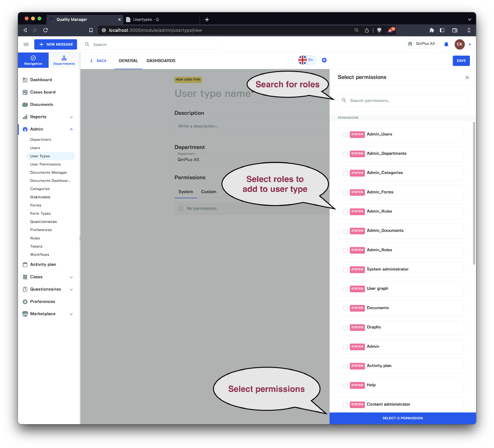Image resolution: width=494 pixels, height=448 pixels.
Task: Click the browser reload icon
Action: pyautogui.click(x=45, y=30)
